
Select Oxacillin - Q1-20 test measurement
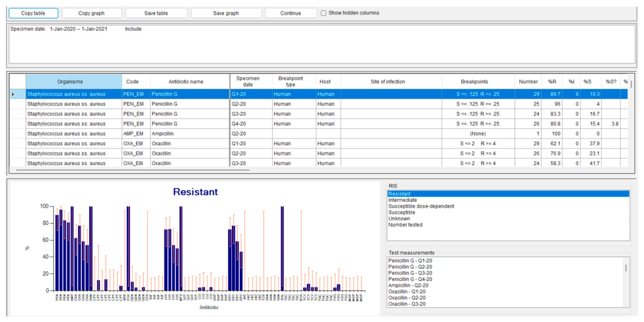[x=407, y=292]
